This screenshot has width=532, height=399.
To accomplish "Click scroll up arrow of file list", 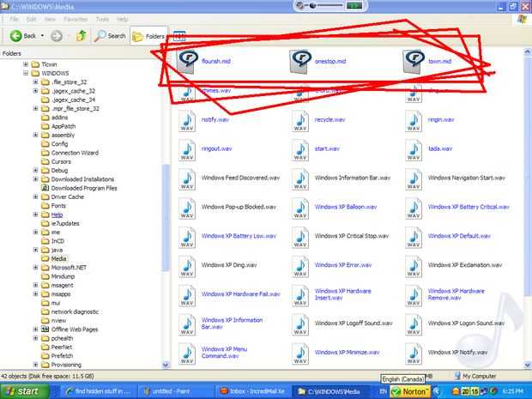I will click(528, 51).
